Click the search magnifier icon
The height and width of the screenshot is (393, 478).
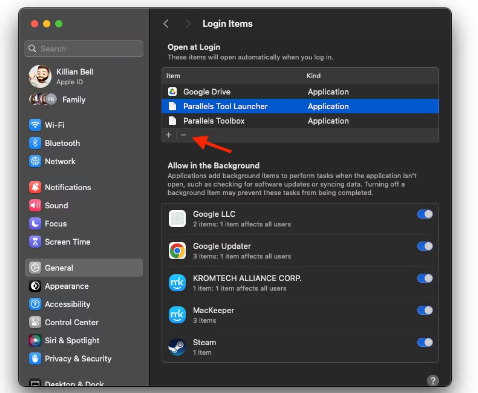pyautogui.click(x=32, y=49)
